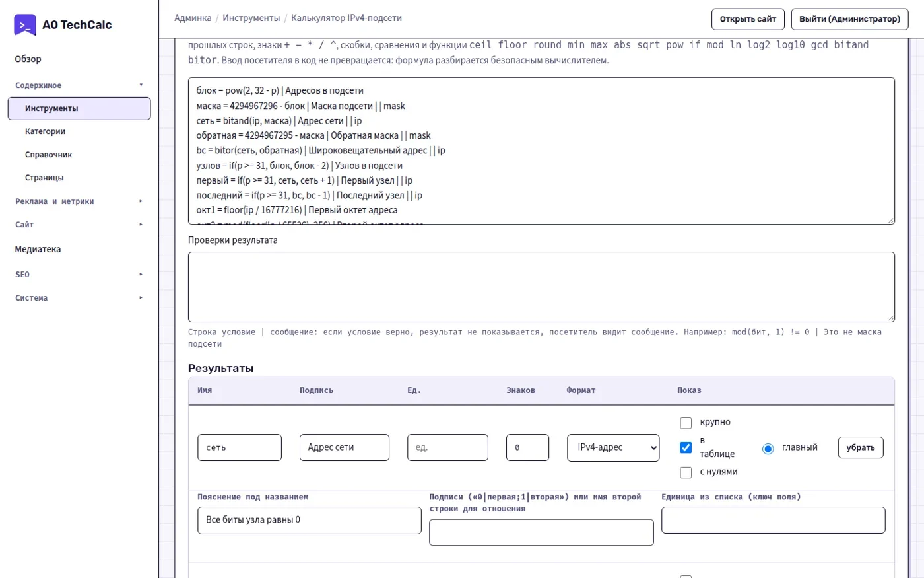Collapse the Содержимое sidebar section

[79, 85]
